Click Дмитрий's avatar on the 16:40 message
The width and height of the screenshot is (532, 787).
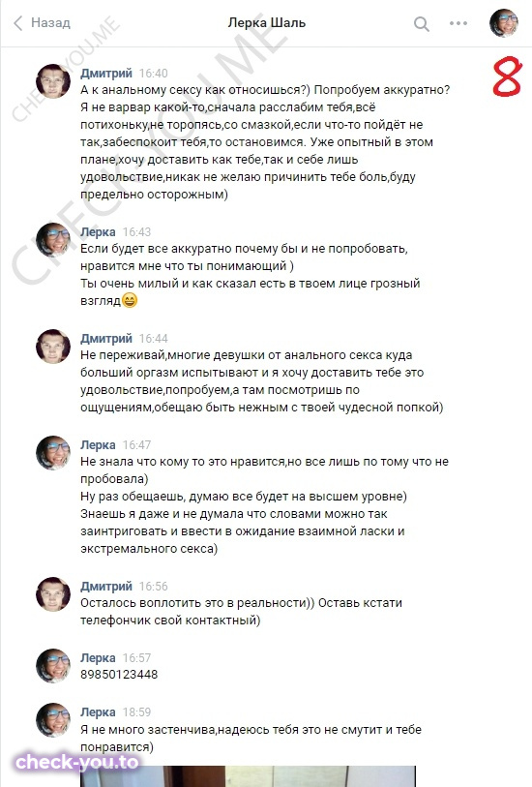pyautogui.click(x=53, y=80)
